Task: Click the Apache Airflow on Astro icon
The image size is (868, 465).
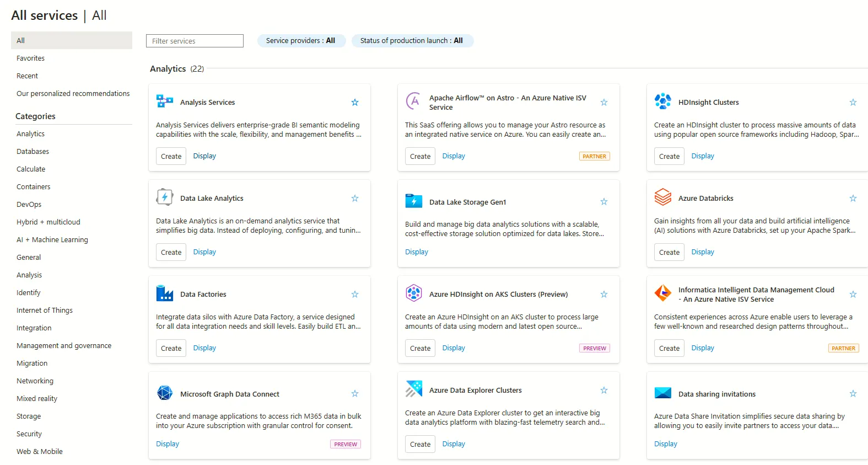Action: [x=414, y=101]
